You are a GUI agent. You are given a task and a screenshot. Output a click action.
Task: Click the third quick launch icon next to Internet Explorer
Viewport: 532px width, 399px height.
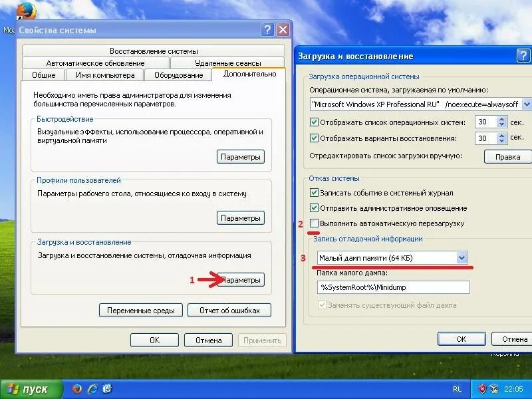pyautogui.click(x=107, y=388)
